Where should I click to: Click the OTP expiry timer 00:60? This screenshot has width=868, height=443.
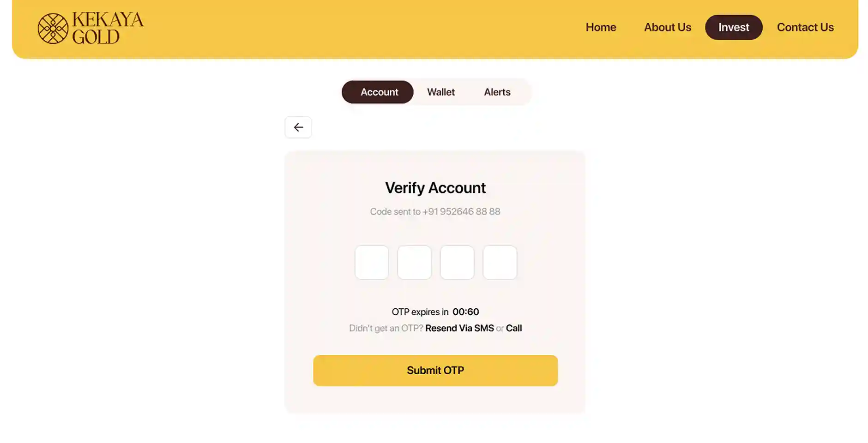[466, 312]
